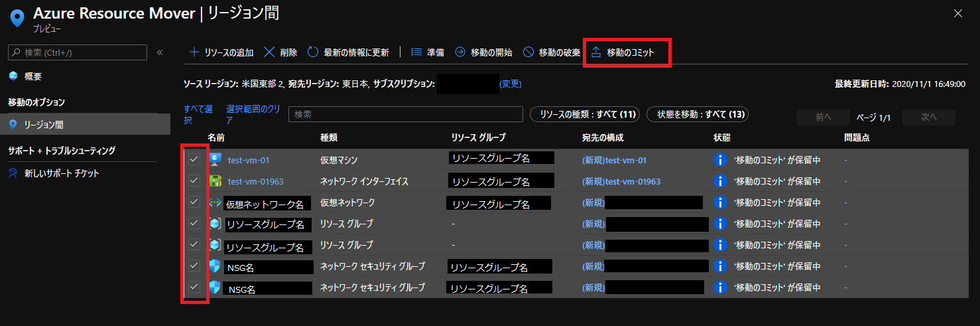Click the network interface icon for test-vm-01963
This screenshot has width=980, height=326.
coord(215,181)
